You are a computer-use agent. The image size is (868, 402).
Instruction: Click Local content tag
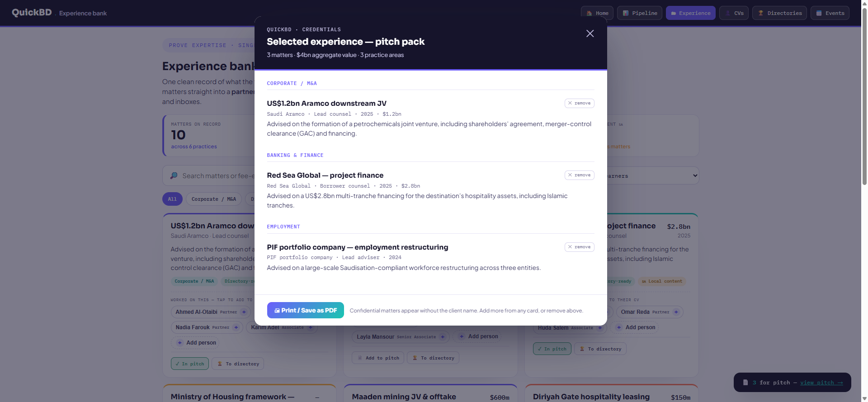(x=662, y=281)
